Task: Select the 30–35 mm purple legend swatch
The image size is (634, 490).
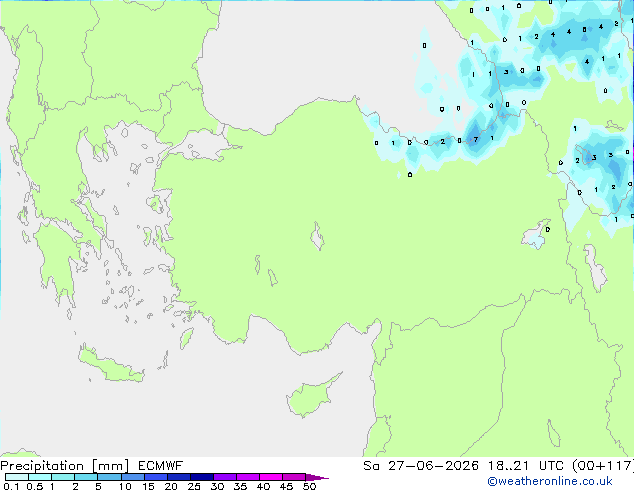Action: coord(224,477)
